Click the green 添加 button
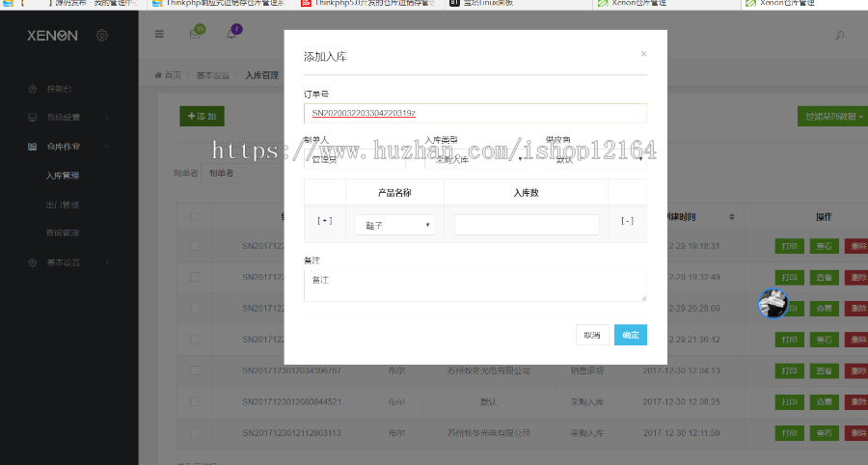The width and height of the screenshot is (868, 465). (x=203, y=116)
